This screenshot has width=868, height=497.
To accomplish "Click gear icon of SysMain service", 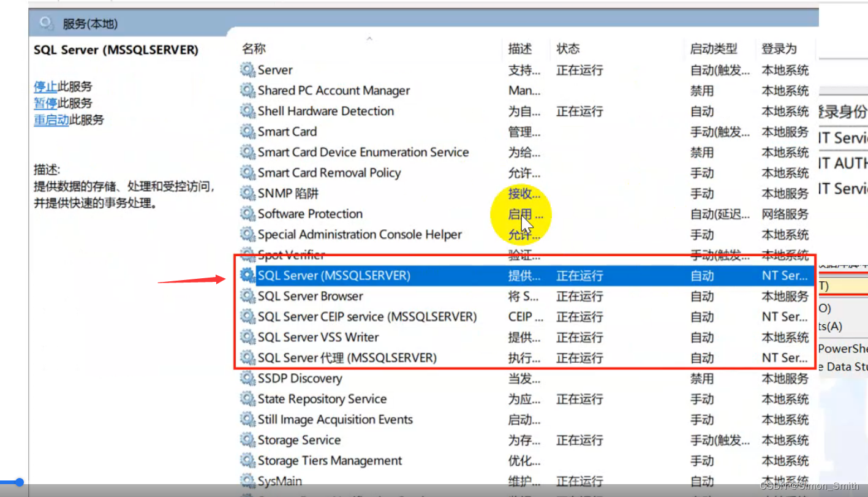I will point(247,481).
